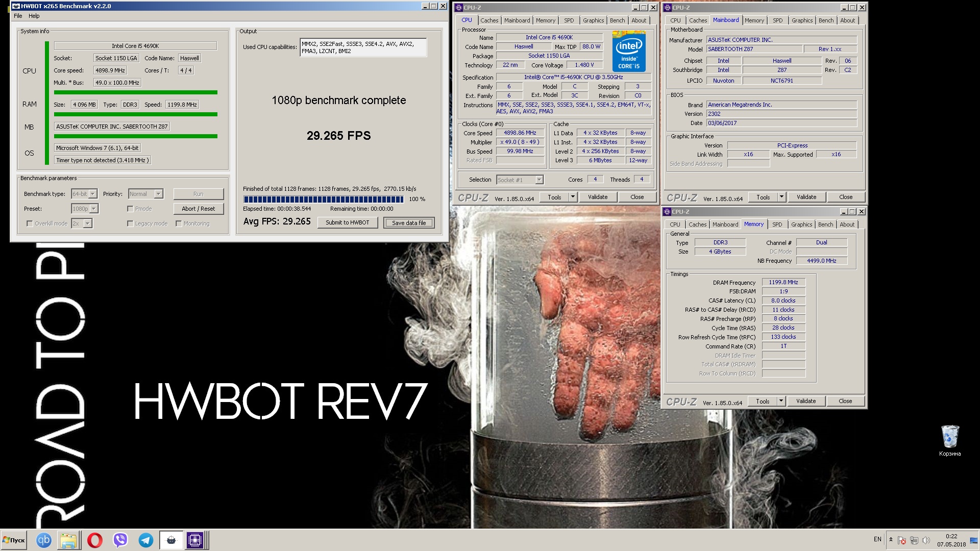Click the NB Frequency 4499.0 MHz value

point(822,261)
